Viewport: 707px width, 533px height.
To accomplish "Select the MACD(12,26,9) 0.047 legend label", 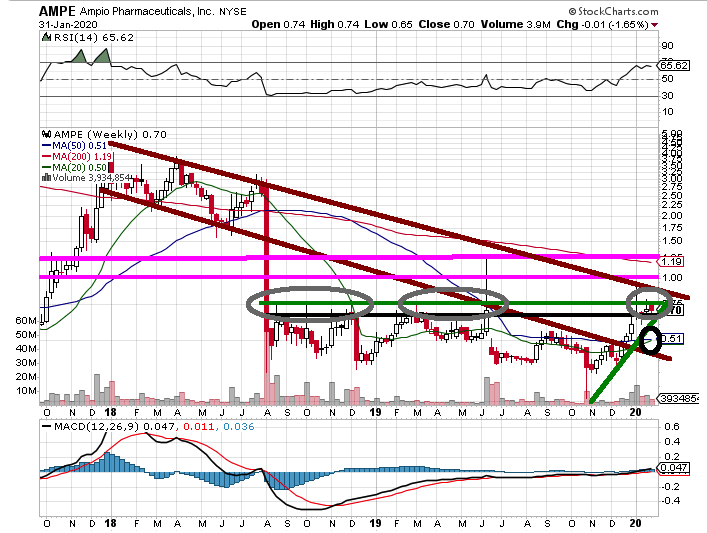I will point(114,427).
